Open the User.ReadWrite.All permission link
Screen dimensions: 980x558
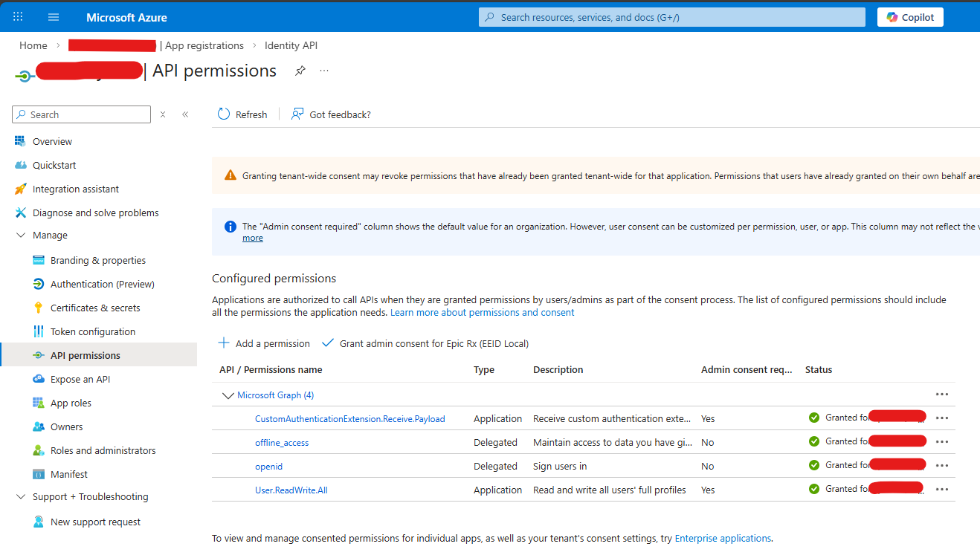[x=291, y=490]
